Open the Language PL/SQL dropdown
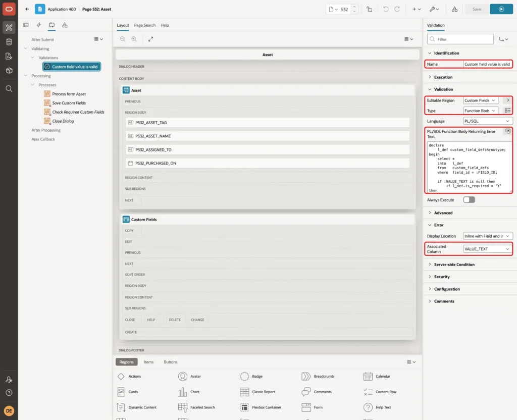517x420 pixels. click(x=488, y=121)
